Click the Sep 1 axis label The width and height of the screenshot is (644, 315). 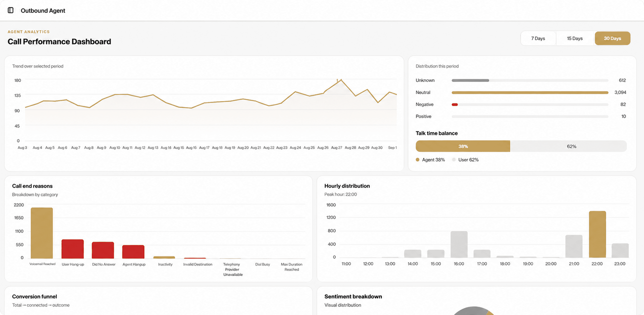click(x=392, y=148)
